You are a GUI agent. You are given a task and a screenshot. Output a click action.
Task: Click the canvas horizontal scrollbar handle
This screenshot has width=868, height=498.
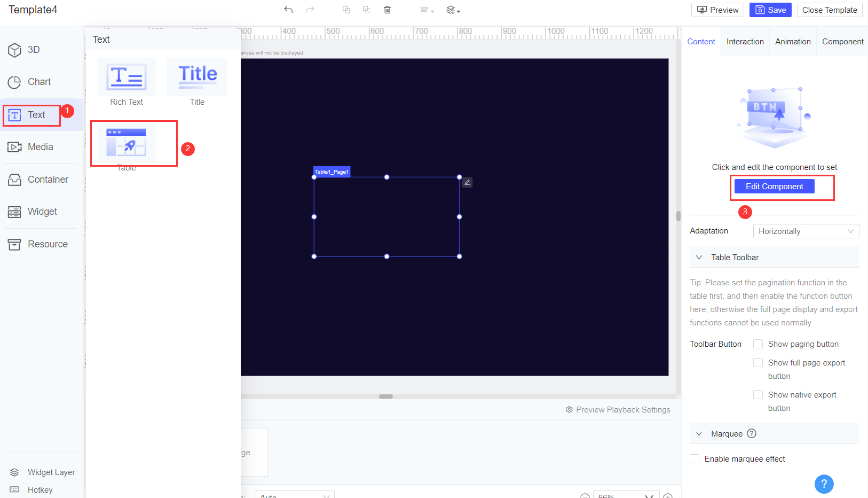386,396
